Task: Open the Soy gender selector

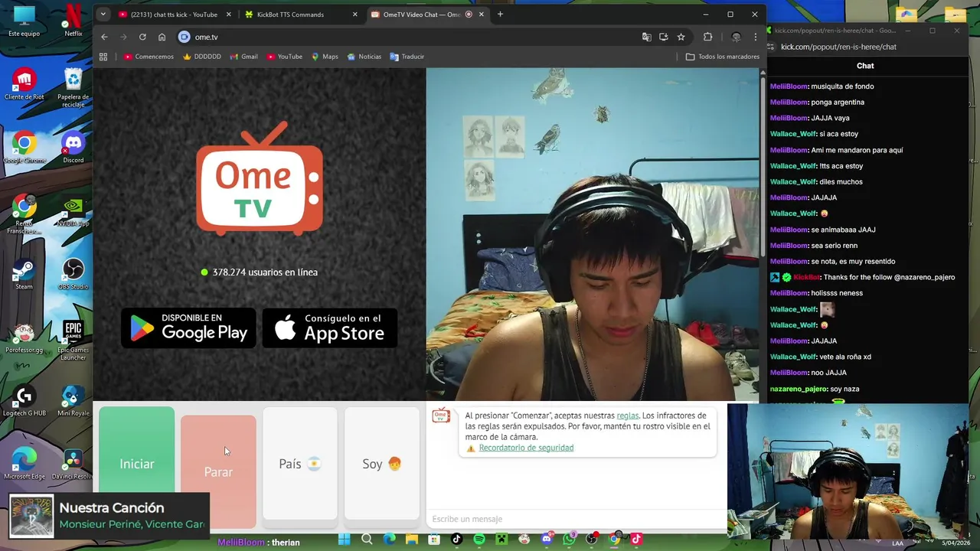Action: 382,464
